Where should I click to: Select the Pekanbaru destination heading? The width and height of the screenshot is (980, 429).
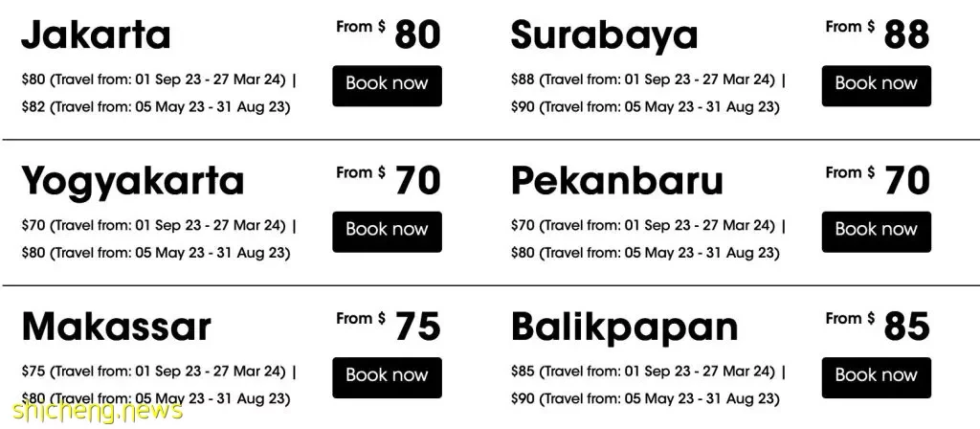click(x=617, y=181)
